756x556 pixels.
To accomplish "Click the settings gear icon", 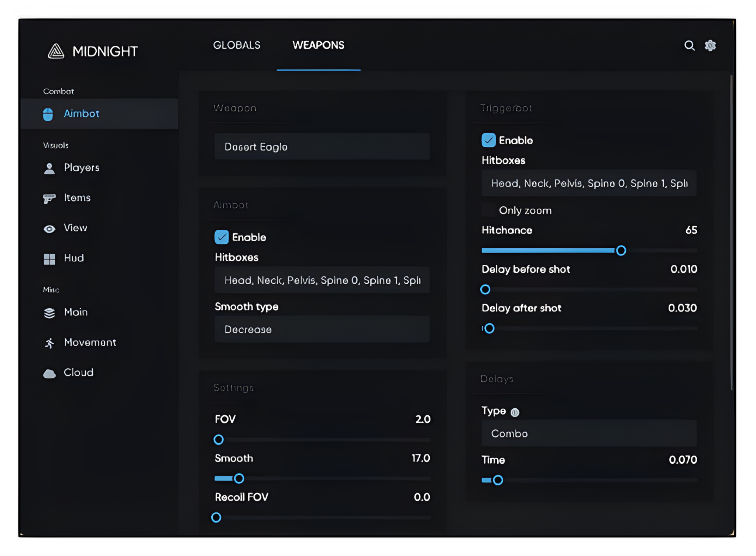I will pos(711,45).
